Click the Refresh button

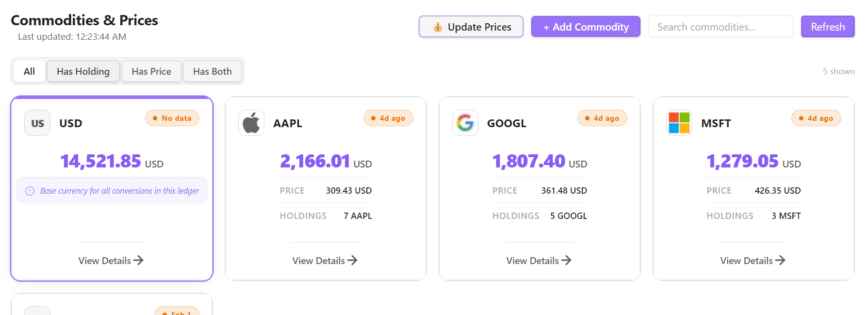coord(828,27)
